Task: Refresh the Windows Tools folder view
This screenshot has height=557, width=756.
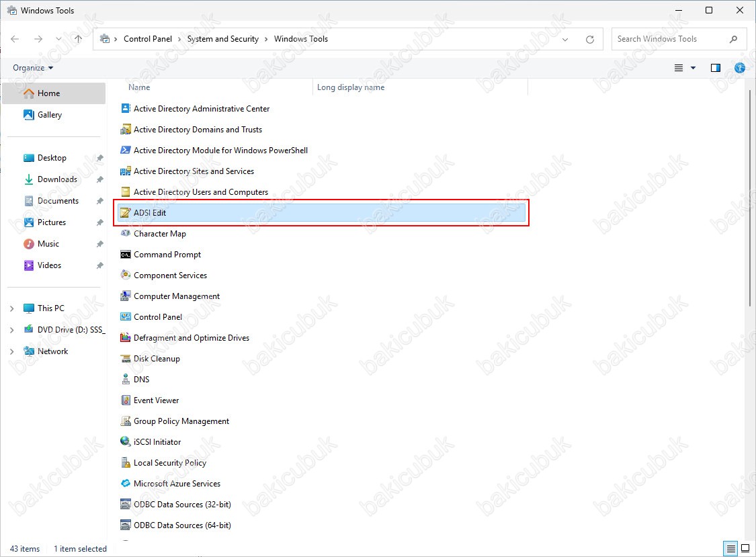Action: tap(589, 39)
